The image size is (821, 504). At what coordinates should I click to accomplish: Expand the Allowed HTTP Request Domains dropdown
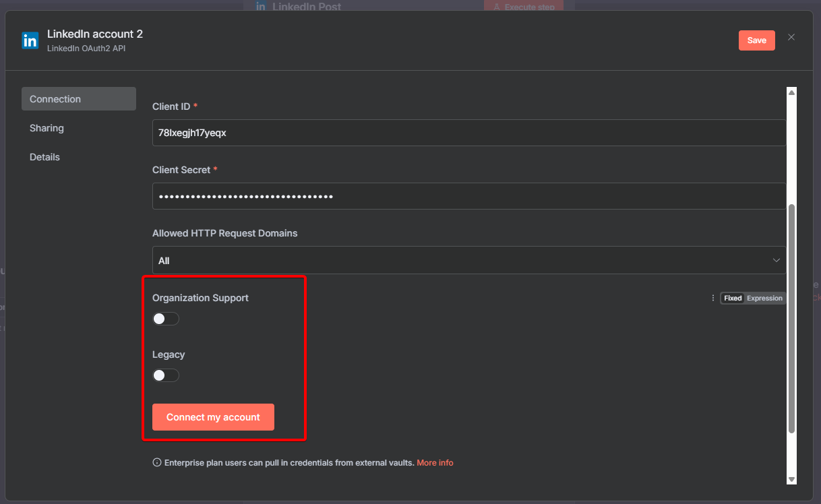468,260
